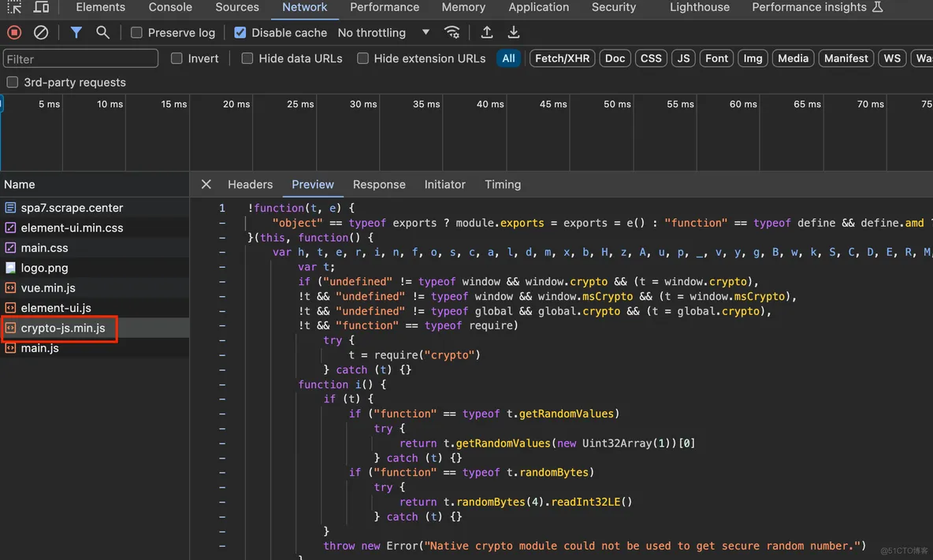Click the stop recording network log icon

tap(14, 32)
